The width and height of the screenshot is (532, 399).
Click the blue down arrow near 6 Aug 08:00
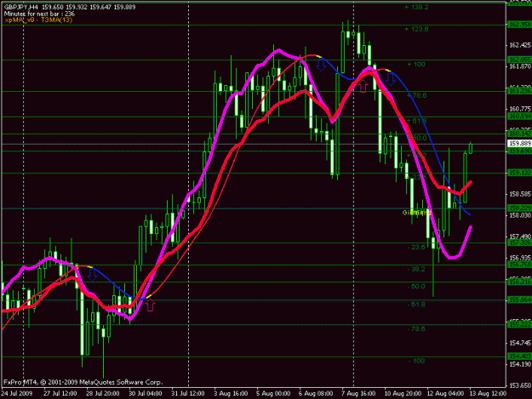tap(321, 65)
